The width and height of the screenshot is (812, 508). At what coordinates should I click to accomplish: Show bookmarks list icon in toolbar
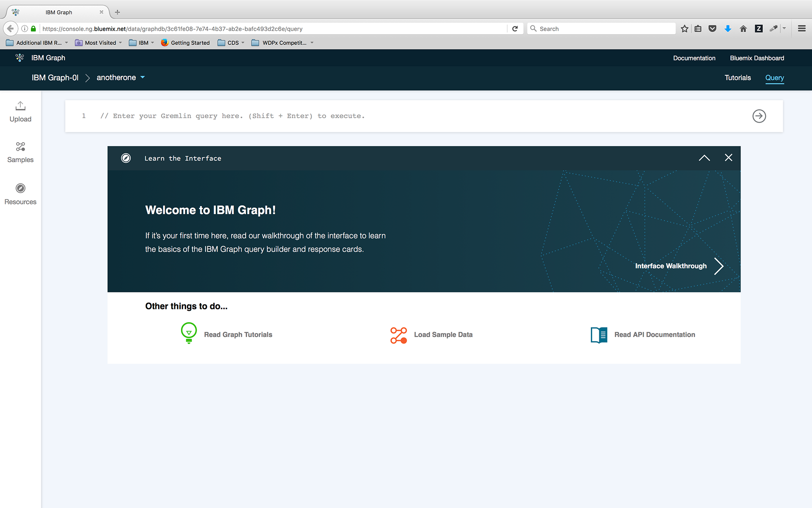[x=698, y=29]
